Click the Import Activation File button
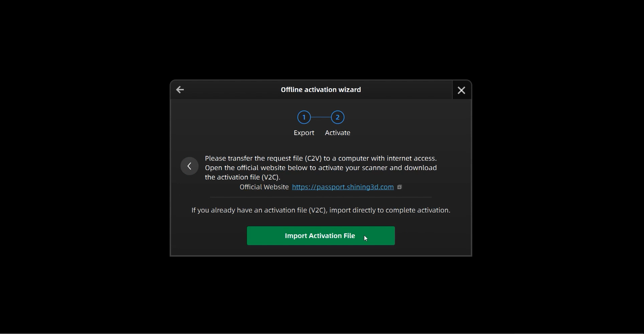The width and height of the screenshot is (644, 334). point(321,236)
